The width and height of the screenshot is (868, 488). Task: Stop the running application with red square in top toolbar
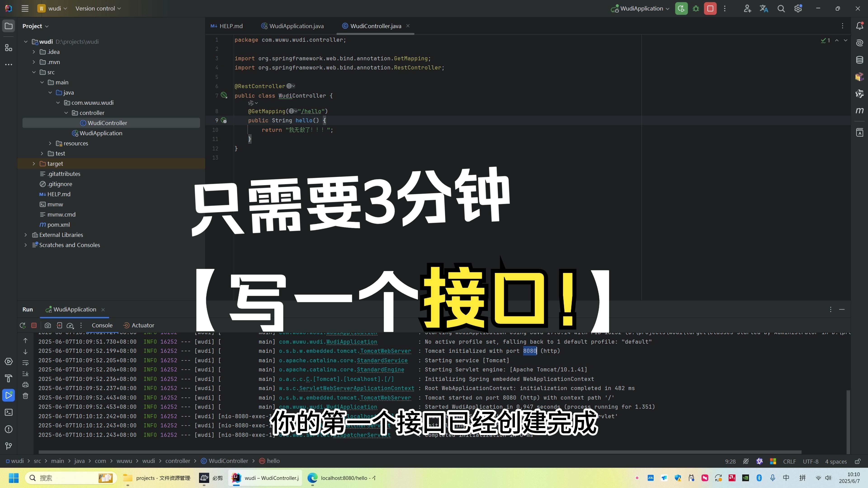click(x=710, y=8)
